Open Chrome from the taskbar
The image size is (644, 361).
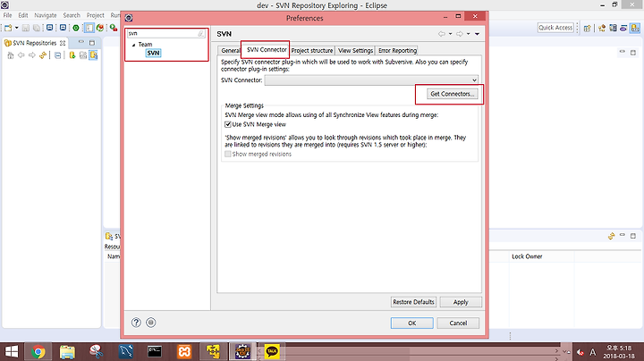(38, 351)
